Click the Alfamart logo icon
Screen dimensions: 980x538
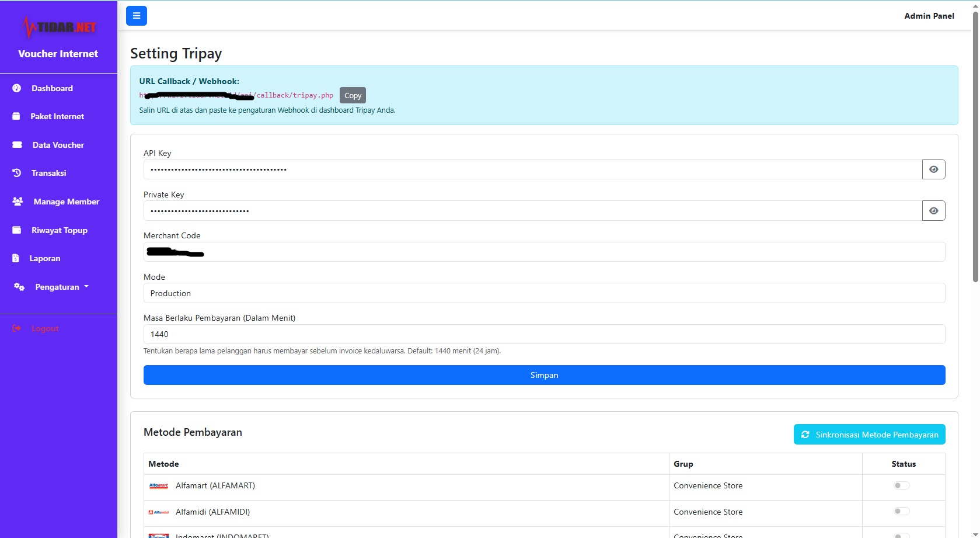coord(159,485)
